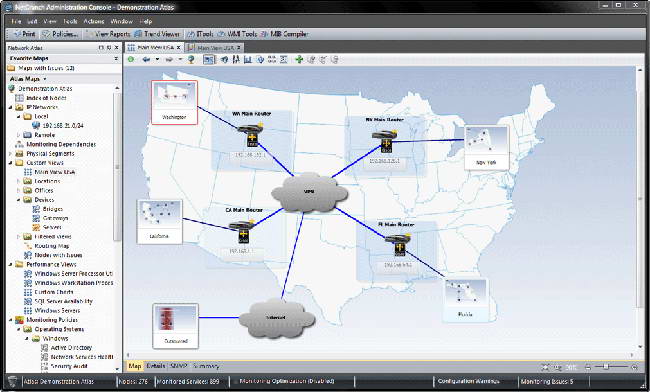
Task: Expand the Offices folder
Action: pos(18,191)
